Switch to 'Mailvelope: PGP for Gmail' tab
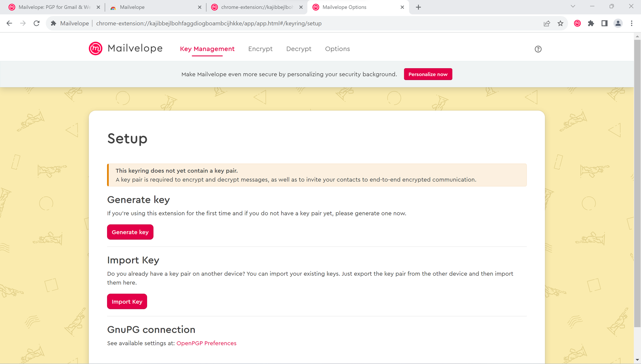 coord(54,7)
